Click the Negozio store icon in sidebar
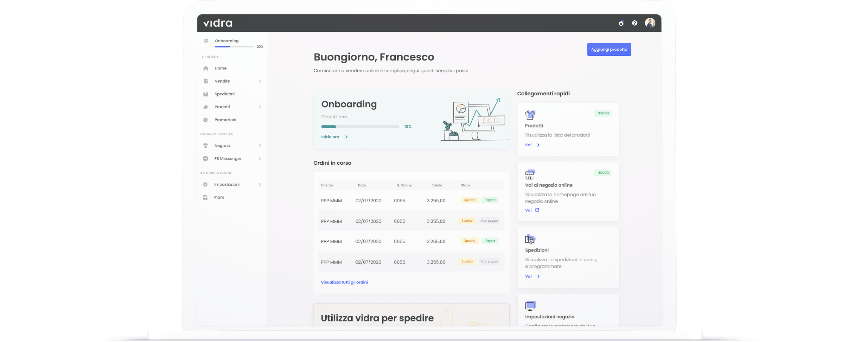The width and height of the screenshot is (868, 342). click(206, 146)
